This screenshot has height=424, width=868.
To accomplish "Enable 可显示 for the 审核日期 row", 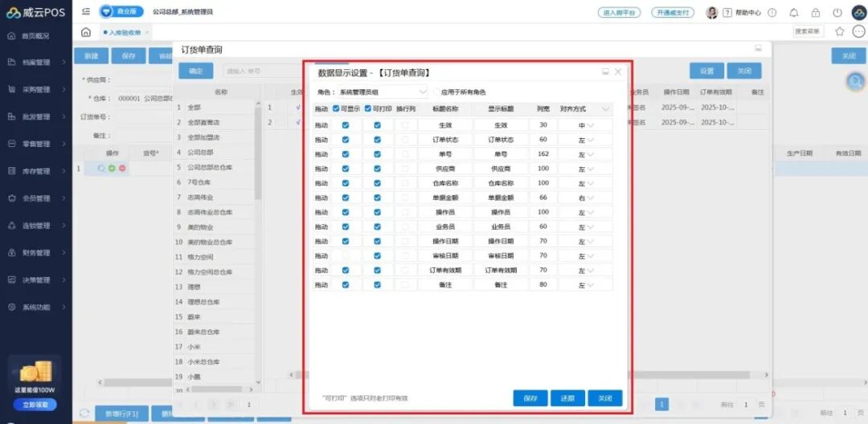I will tap(346, 255).
